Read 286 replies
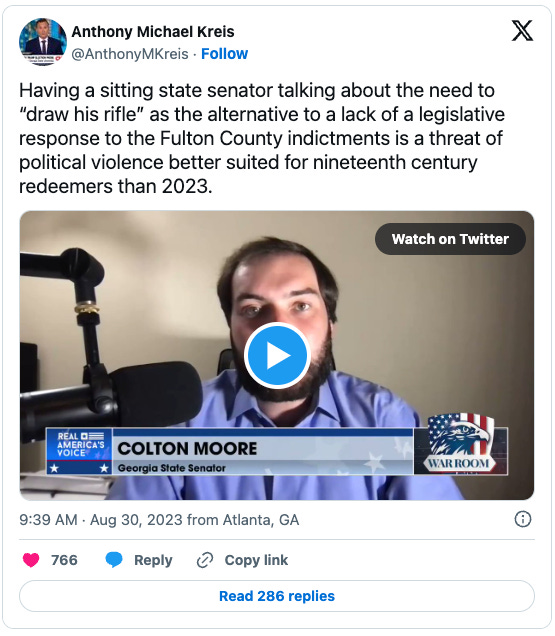 [277, 596]
